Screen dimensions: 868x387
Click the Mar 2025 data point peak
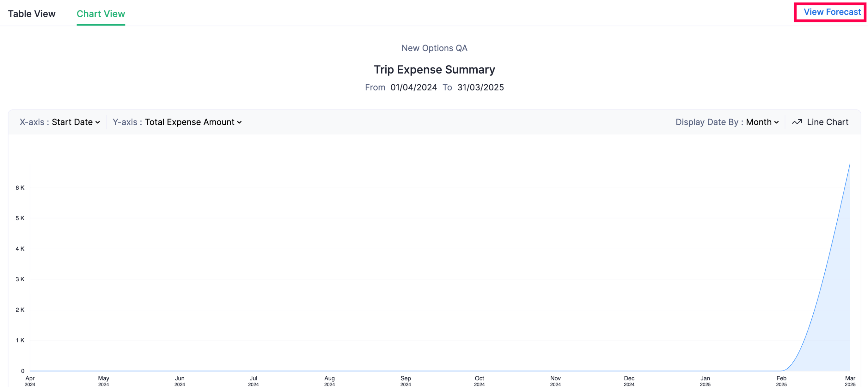tap(849, 164)
